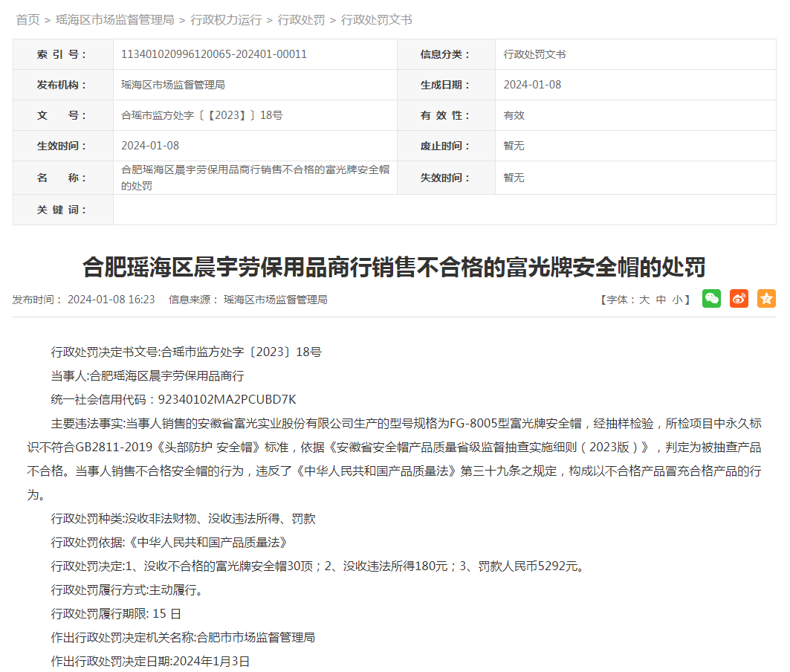Share the article to Weibo icon
This screenshot has height=672, width=790.
click(x=739, y=298)
